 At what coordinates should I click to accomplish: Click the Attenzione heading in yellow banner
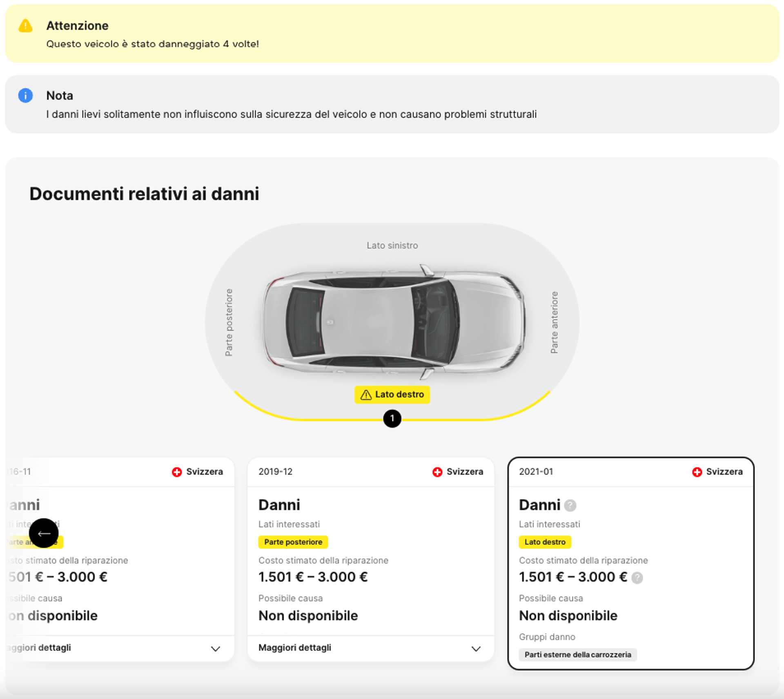pyautogui.click(x=77, y=26)
